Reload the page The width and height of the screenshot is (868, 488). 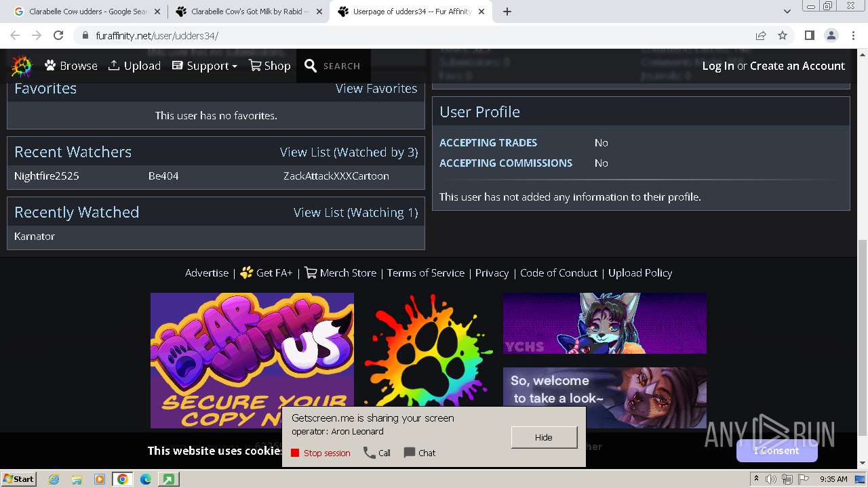click(58, 35)
